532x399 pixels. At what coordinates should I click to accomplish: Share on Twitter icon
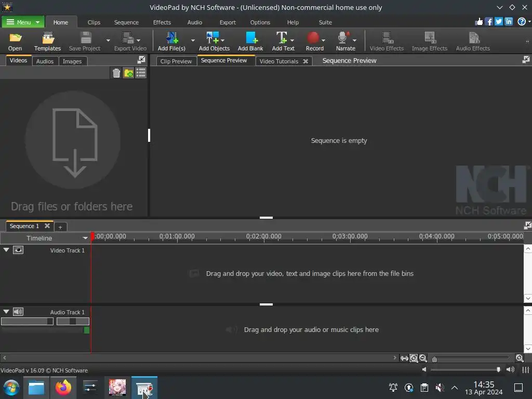click(x=498, y=22)
